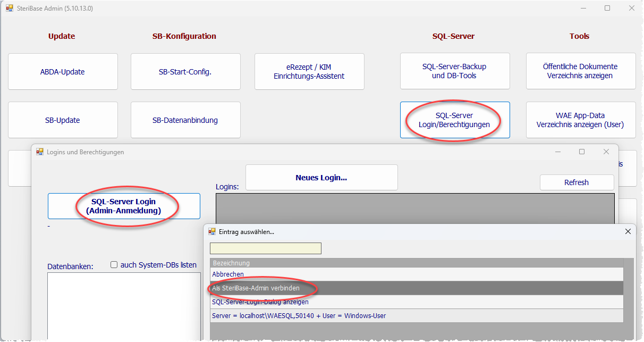Click the SteriBase Admin title bar app icon
This screenshot has width=644, height=342.
click(x=10, y=9)
